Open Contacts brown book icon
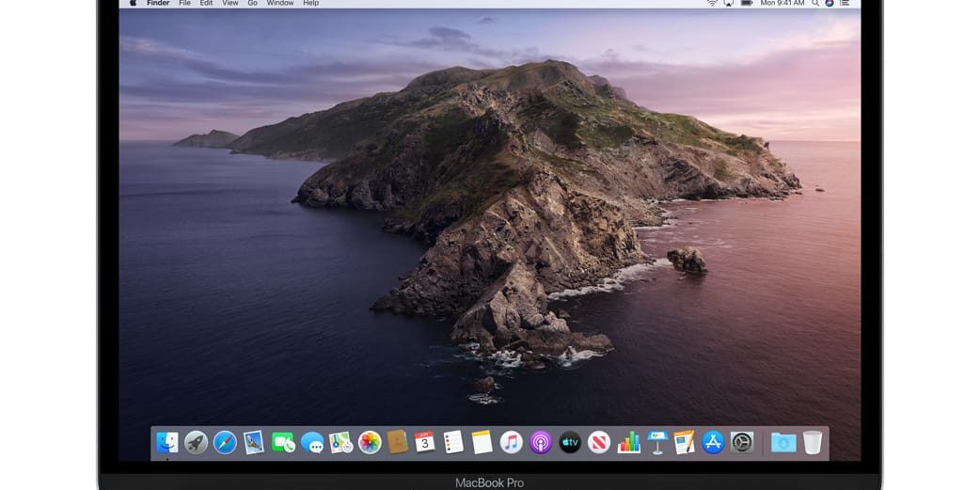980x490 pixels. pos(398,442)
